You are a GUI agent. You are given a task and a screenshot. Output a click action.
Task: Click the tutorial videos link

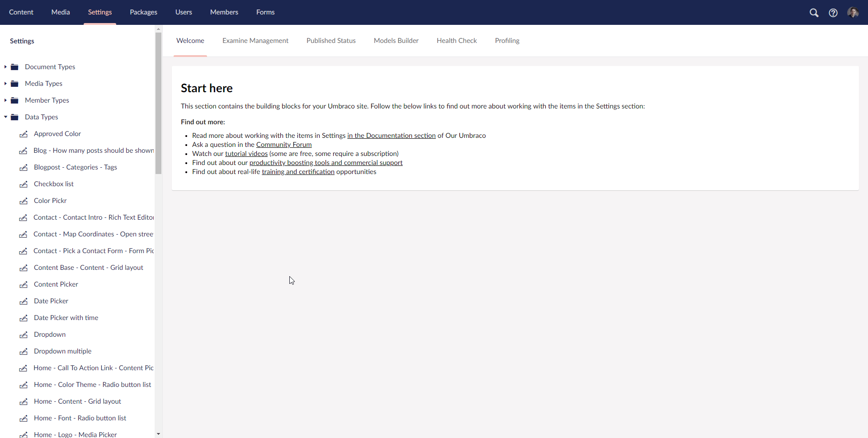click(x=246, y=154)
